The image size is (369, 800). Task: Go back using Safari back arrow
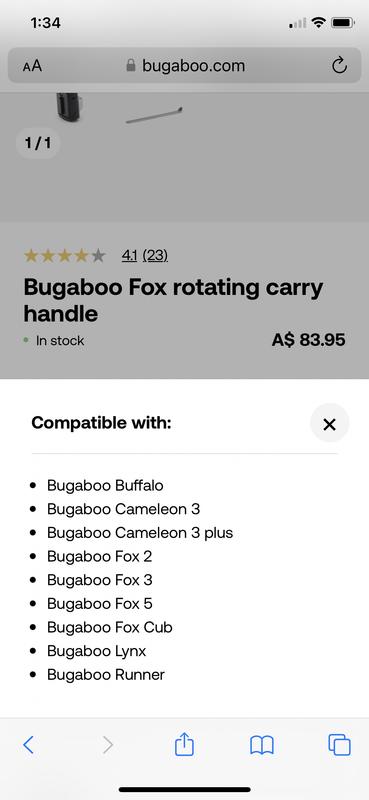click(29, 745)
